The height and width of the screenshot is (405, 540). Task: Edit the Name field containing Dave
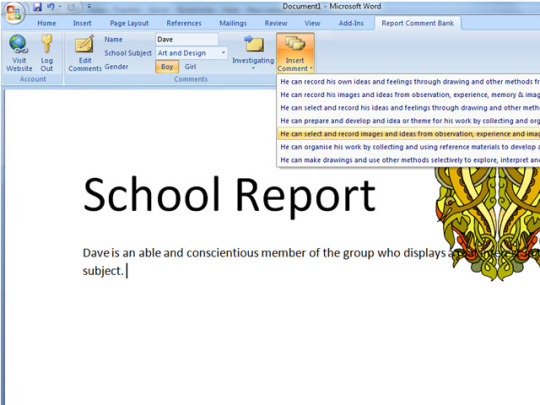click(x=187, y=39)
